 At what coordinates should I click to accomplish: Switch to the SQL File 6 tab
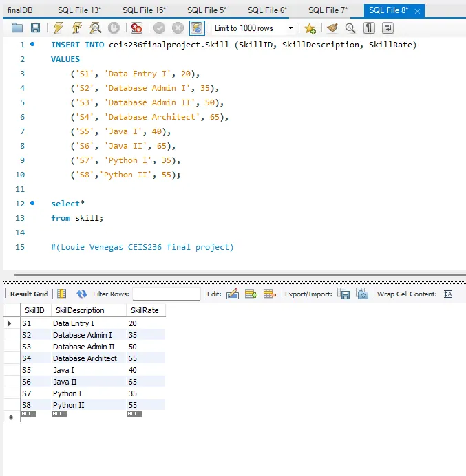coord(267,10)
